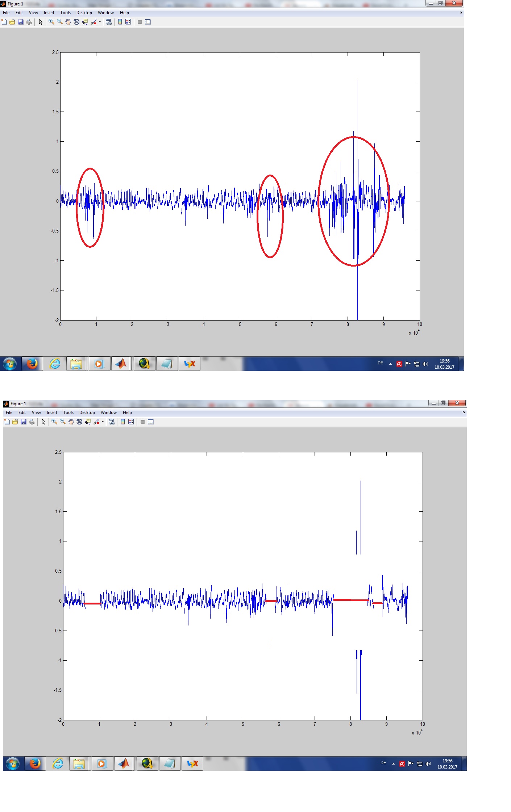This screenshot has width=511, height=812.
Task: Expand Brush tool color dropdown in upper toolbar
Action: pyautogui.click(x=100, y=22)
